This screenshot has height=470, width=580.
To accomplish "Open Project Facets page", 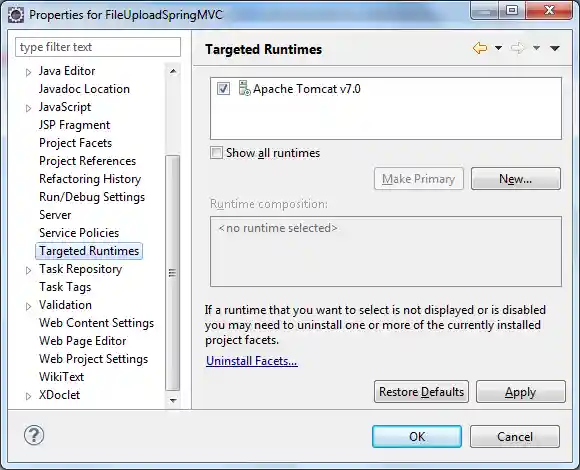I will coord(75,143).
